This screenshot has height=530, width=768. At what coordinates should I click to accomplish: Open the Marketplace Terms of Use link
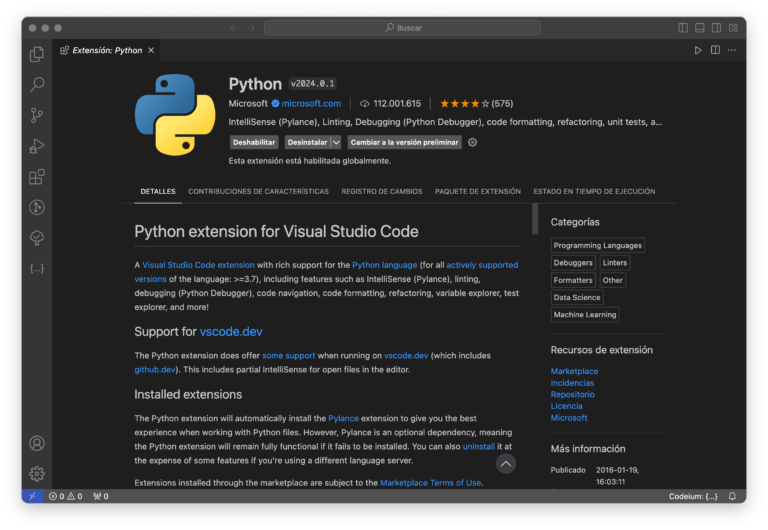coord(431,482)
